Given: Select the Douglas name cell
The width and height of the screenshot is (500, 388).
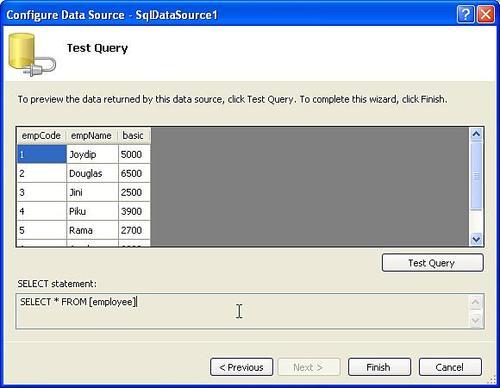Looking at the screenshot, I should pos(92,173).
